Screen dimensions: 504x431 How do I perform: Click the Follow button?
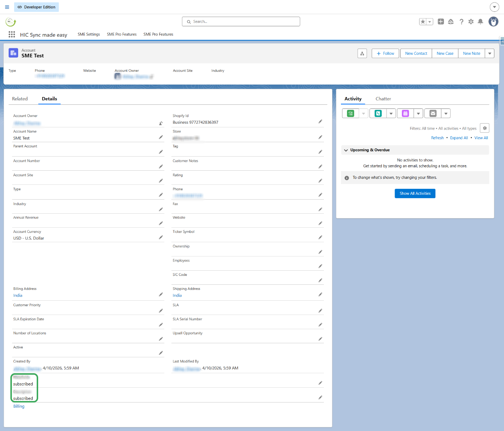[385, 54]
